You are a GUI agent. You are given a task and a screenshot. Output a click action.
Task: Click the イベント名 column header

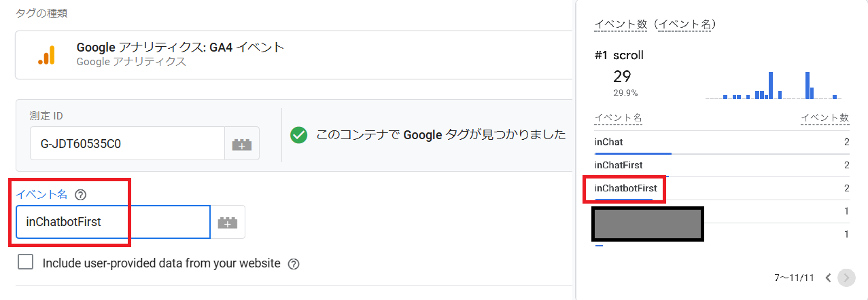pyautogui.click(x=618, y=118)
